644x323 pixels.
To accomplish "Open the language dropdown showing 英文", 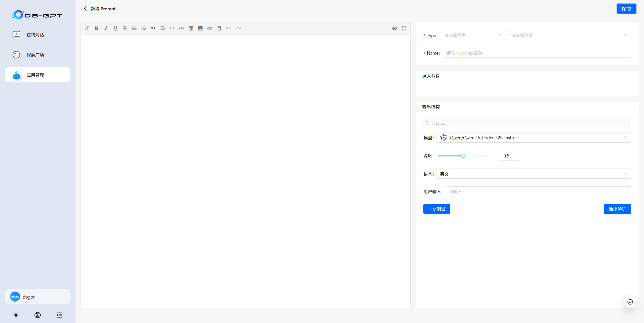I will 533,174.
